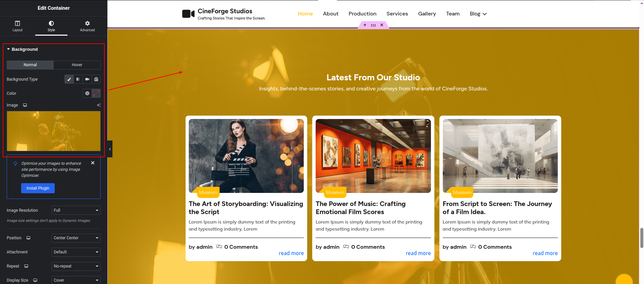Choose the Video background type icon
Image resolution: width=644 pixels, height=284 pixels.
click(87, 79)
